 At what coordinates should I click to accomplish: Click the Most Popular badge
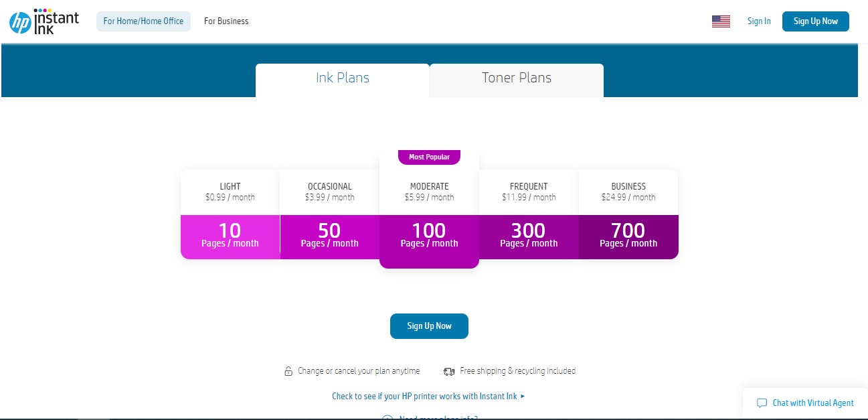(x=429, y=157)
